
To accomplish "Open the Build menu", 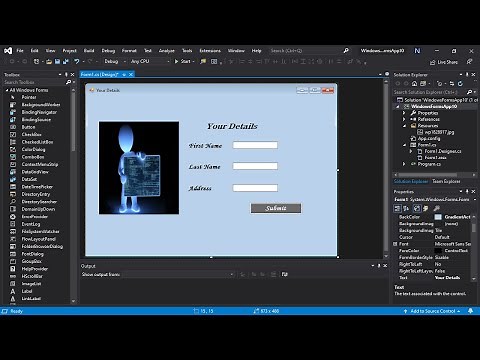I will pos(89,51).
